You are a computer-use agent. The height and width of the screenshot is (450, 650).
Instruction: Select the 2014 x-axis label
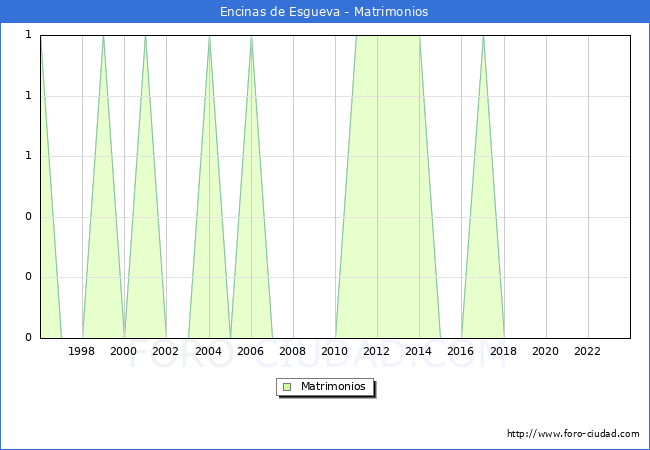pos(419,351)
